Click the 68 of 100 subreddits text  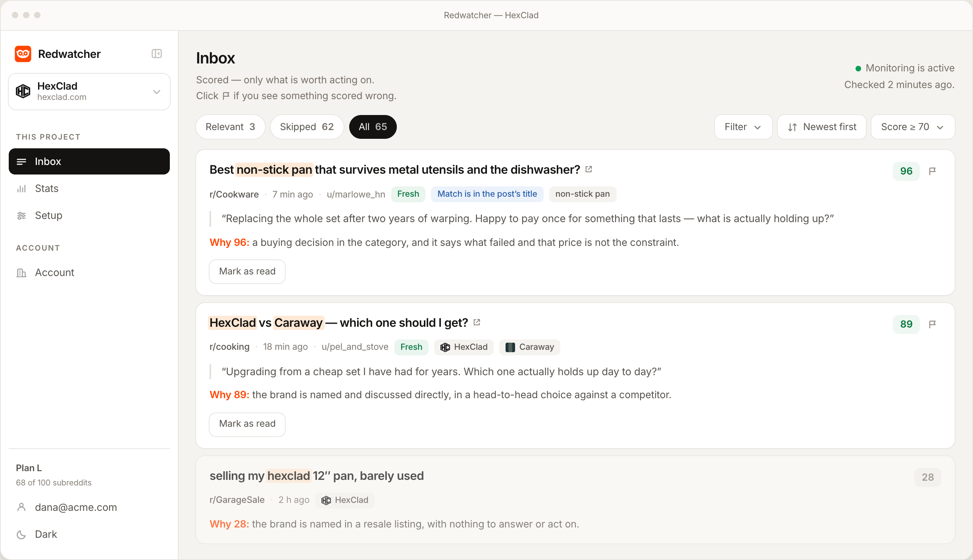pos(54,483)
